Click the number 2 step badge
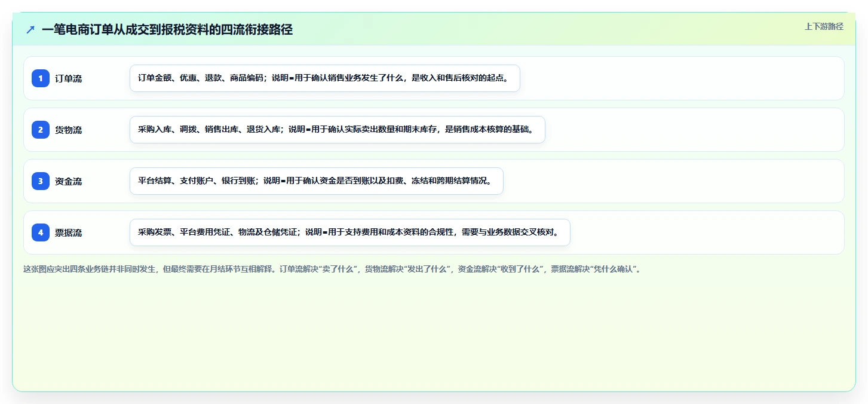The image size is (868, 404). click(x=41, y=130)
